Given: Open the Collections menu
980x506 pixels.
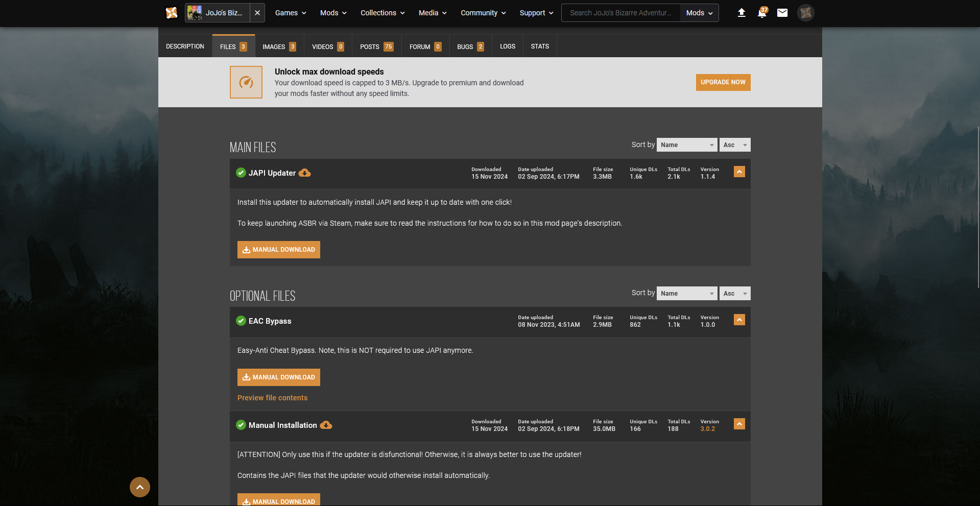Looking at the screenshot, I should coord(383,13).
